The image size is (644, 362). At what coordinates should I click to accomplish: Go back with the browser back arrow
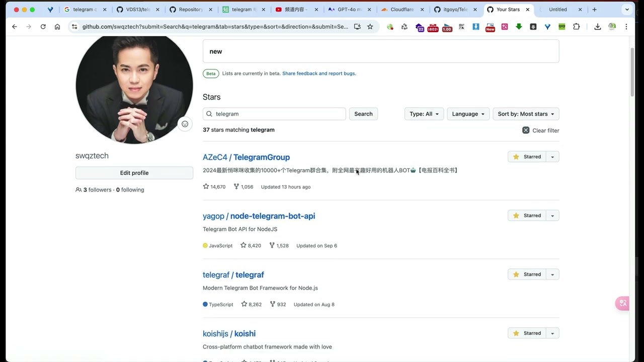14,27
